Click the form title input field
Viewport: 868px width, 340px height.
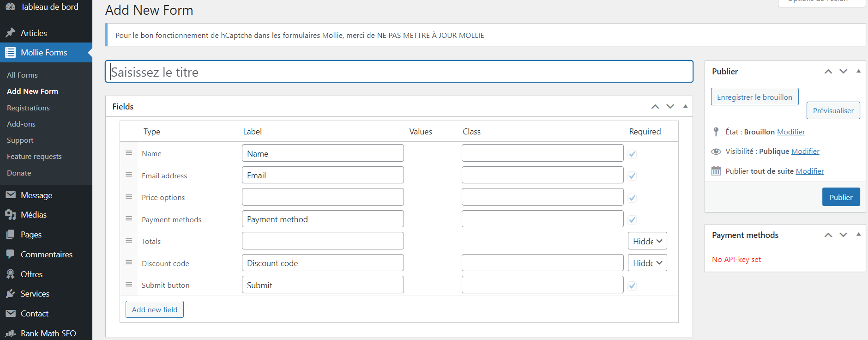pyautogui.click(x=399, y=72)
